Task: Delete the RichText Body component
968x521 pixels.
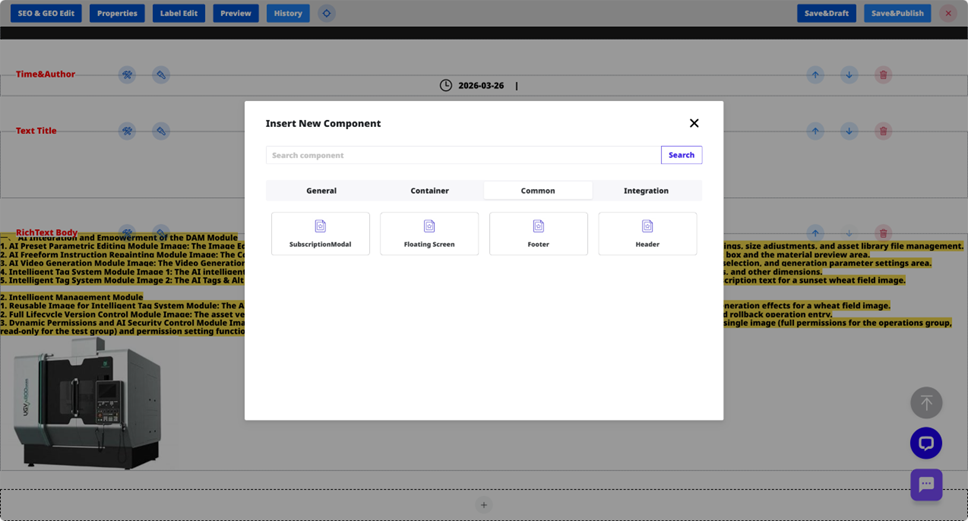Action: [x=883, y=233]
